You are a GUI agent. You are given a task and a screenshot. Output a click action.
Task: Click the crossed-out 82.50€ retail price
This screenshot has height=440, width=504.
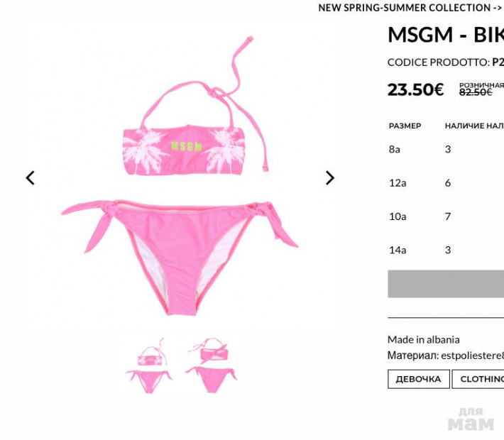pos(476,92)
